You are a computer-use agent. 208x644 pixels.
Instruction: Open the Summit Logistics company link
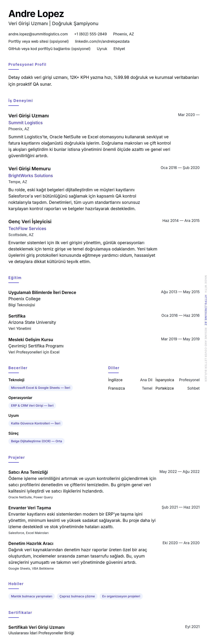coord(26,123)
